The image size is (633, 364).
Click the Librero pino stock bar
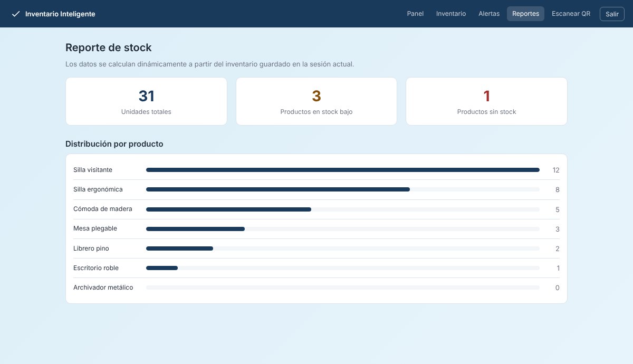coord(343,248)
